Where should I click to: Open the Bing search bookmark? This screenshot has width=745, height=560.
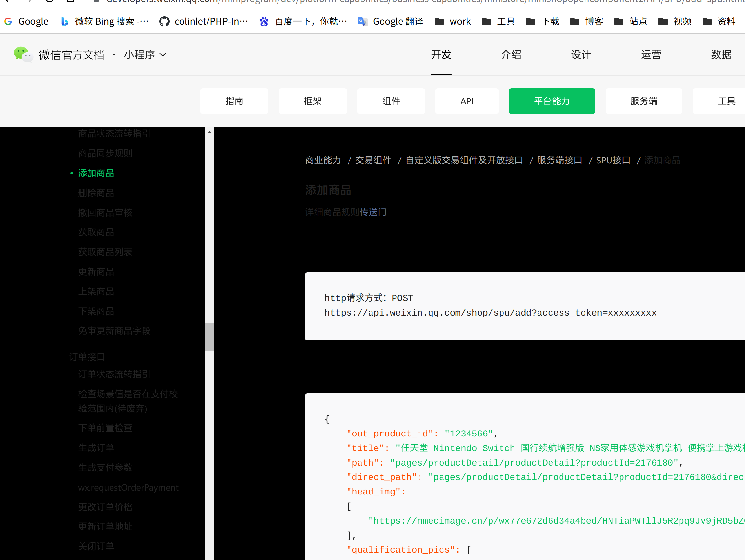click(104, 22)
